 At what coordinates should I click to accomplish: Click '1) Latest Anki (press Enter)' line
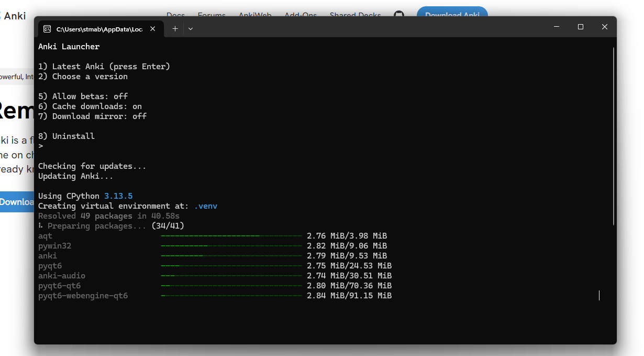[x=104, y=67]
